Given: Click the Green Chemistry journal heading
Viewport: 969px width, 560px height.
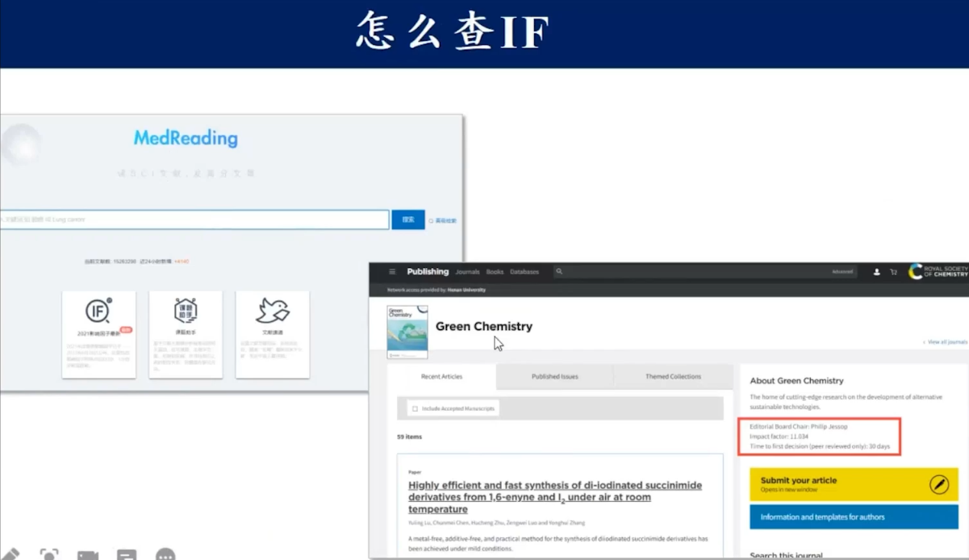Looking at the screenshot, I should coord(484,327).
